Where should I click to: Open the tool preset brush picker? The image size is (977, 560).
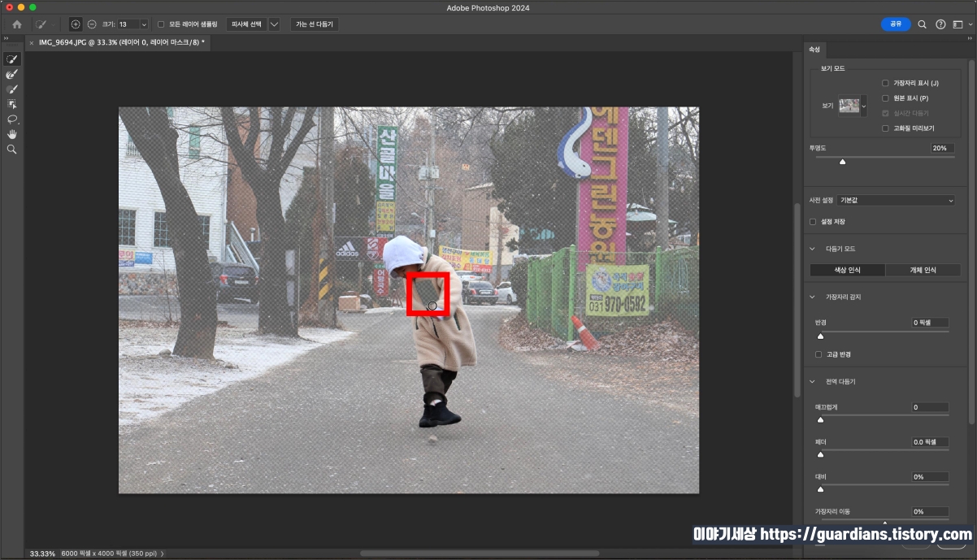point(45,24)
